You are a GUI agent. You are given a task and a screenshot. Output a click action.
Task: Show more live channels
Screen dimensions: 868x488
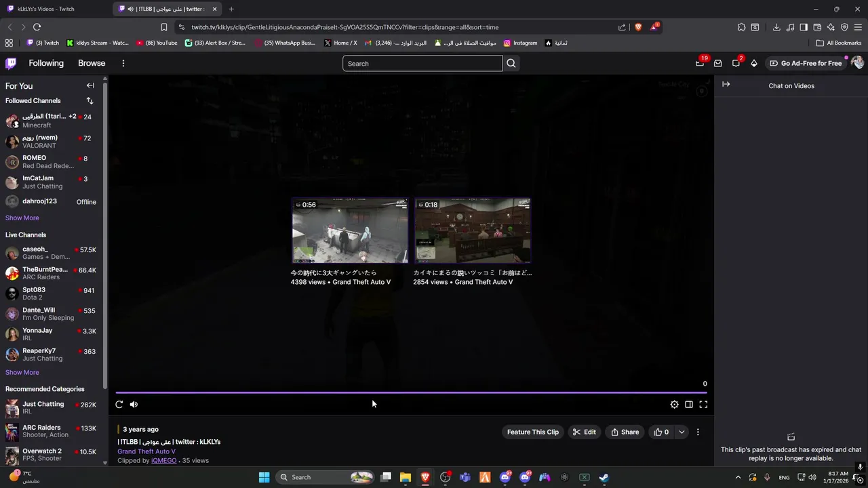[22, 372]
